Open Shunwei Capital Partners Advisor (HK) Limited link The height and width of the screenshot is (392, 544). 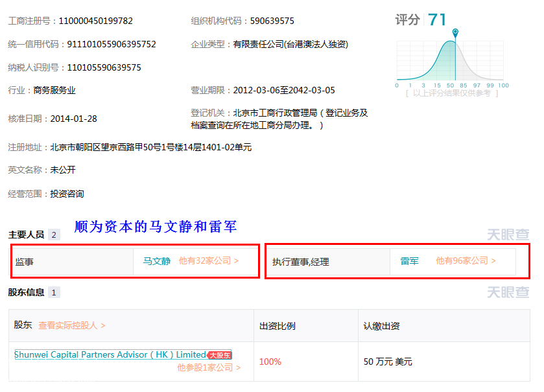click(x=110, y=355)
